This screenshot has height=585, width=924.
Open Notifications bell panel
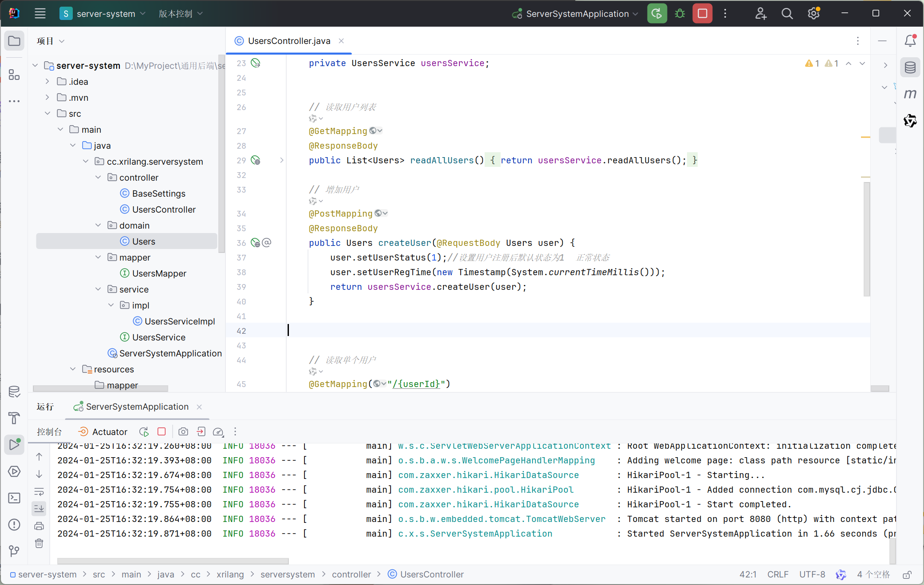[x=910, y=41]
